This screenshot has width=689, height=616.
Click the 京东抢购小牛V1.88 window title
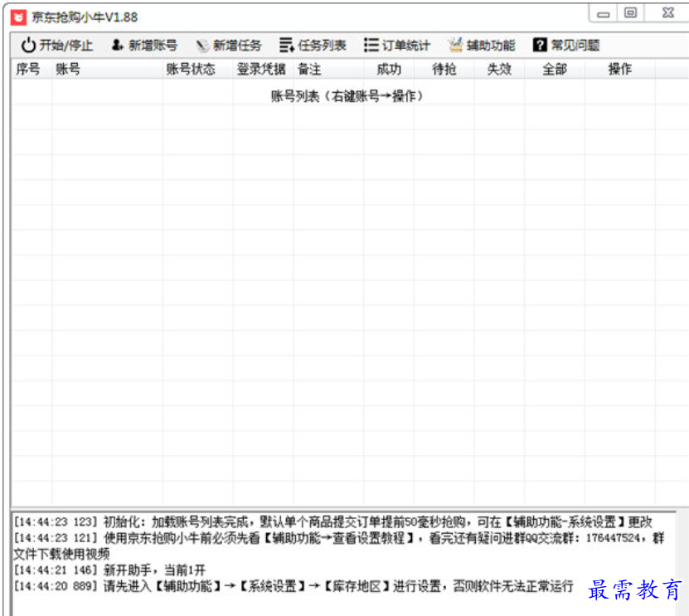click(85, 17)
